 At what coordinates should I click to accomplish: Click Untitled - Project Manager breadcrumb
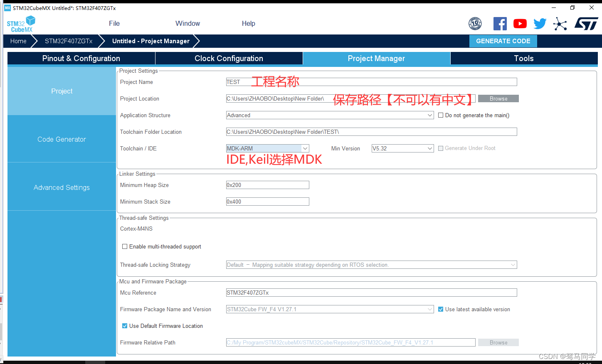[x=151, y=41]
